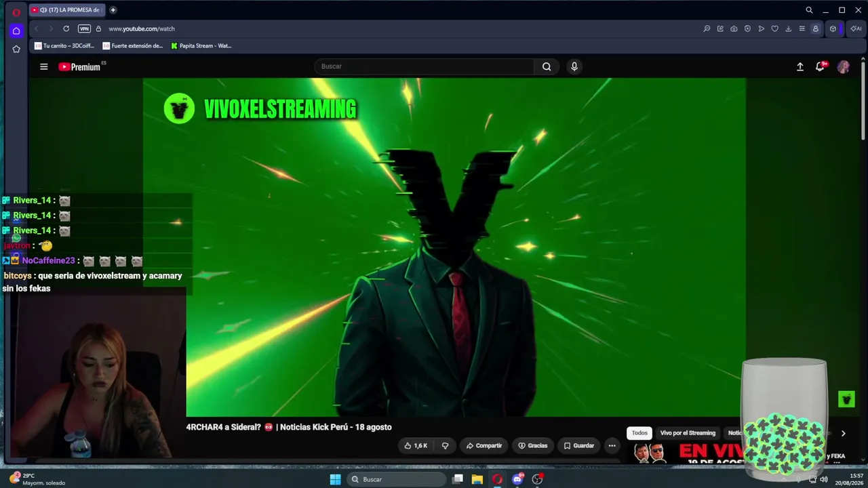Go forward to the next page
Viewport: 868px width, 488px height.
50,28
